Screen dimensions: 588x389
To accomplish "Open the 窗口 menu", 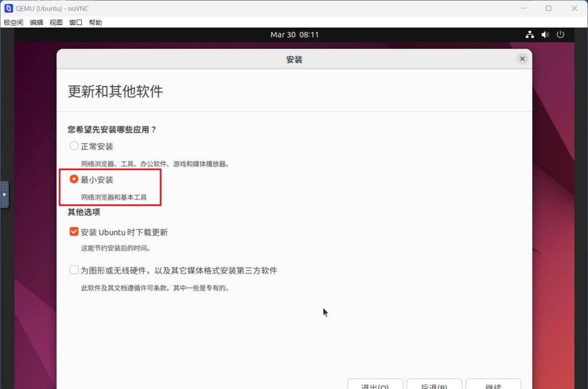I will pos(76,23).
